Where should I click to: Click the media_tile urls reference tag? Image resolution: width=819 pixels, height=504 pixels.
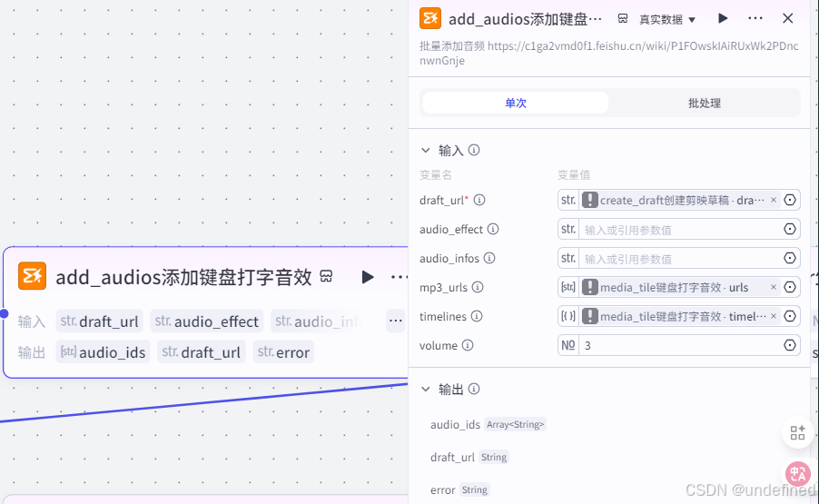[681, 287]
